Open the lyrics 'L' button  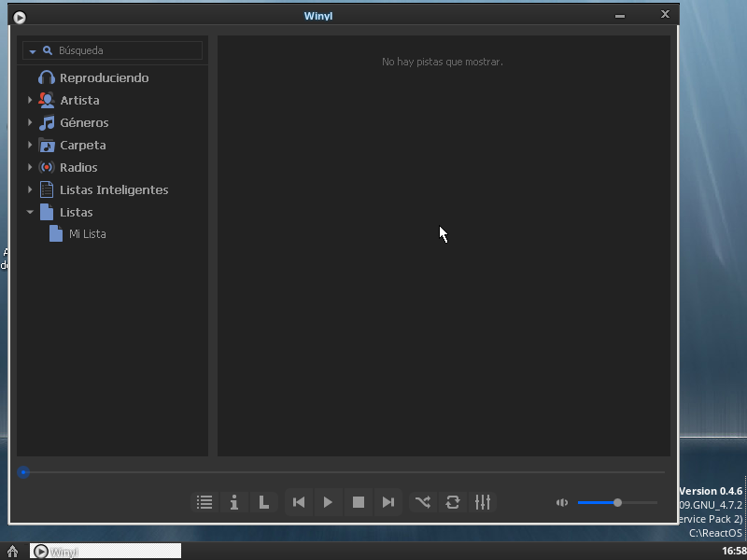[x=263, y=502]
